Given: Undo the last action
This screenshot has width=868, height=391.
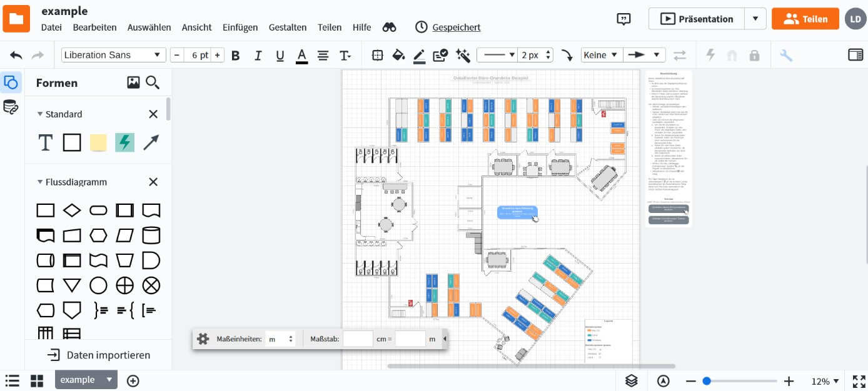Looking at the screenshot, I should pyautogui.click(x=16, y=56).
